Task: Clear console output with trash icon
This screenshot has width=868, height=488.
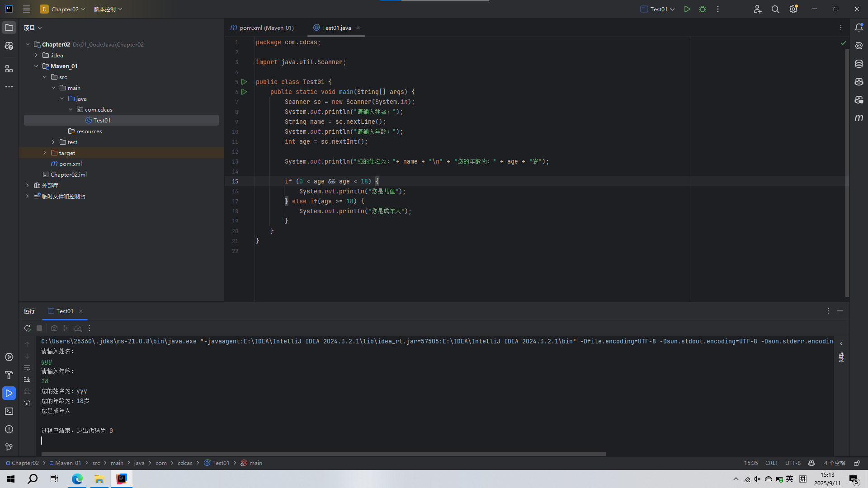Action: [x=27, y=403]
